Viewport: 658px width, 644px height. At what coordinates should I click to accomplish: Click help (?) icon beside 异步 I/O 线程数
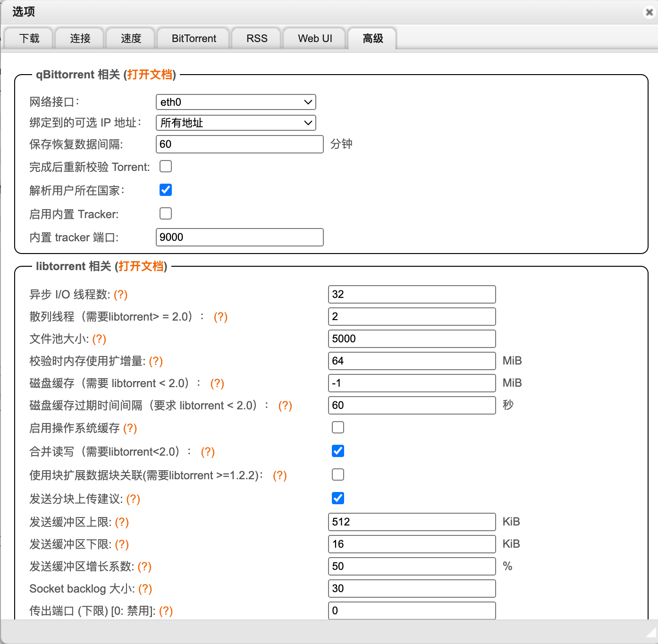tap(121, 295)
